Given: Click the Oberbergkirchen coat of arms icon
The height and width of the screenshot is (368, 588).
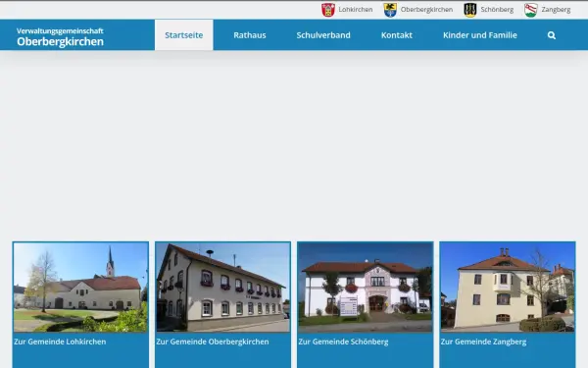Looking at the screenshot, I should (x=390, y=10).
